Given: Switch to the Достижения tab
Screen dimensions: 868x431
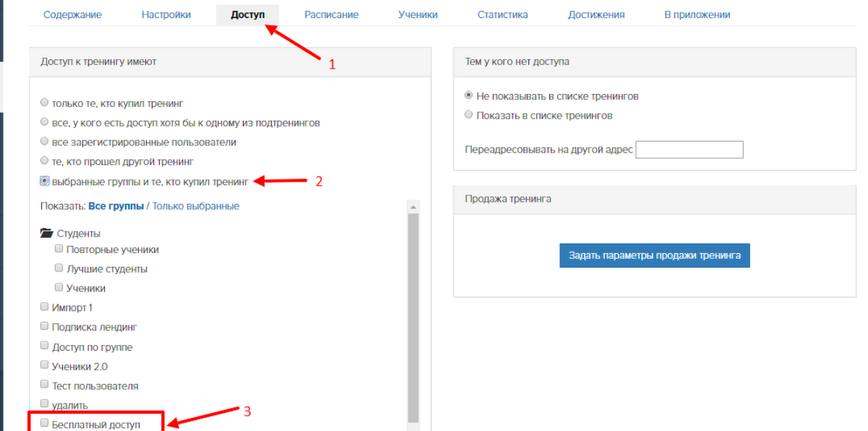Looking at the screenshot, I should [x=596, y=14].
